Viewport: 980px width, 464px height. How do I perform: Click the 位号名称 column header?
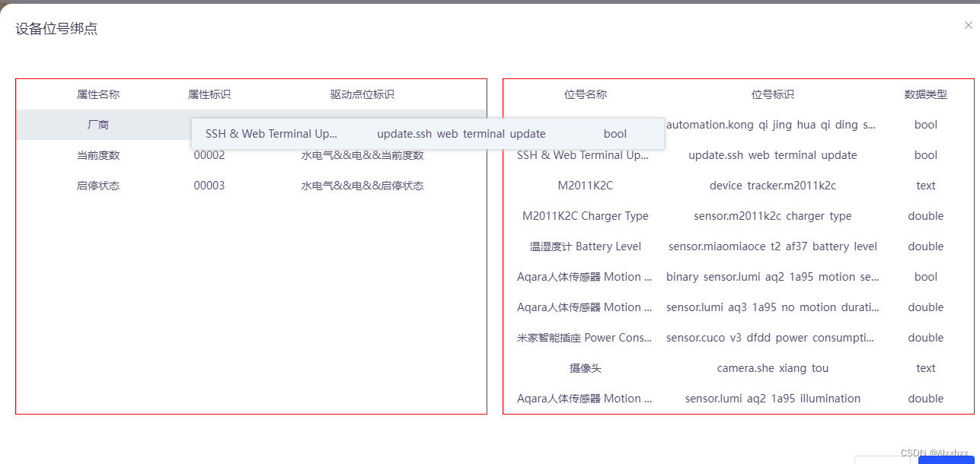coord(585,94)
